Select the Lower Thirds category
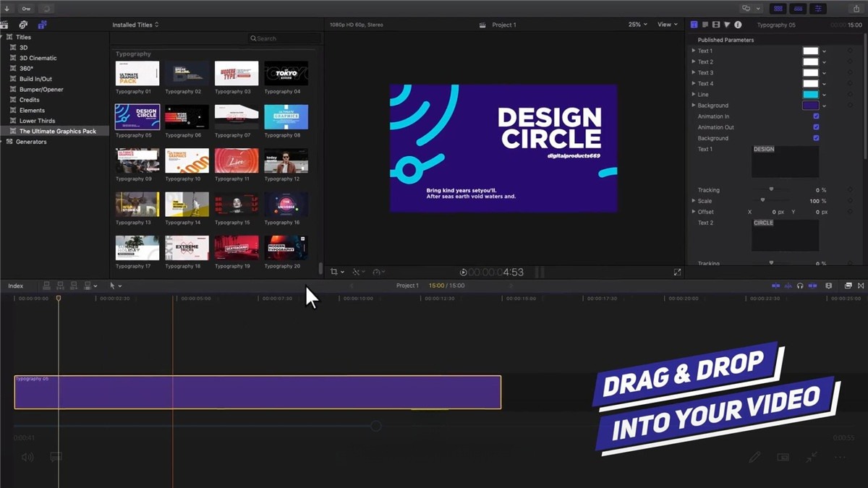This screenshot has height=488, width=868. point(37,121)
